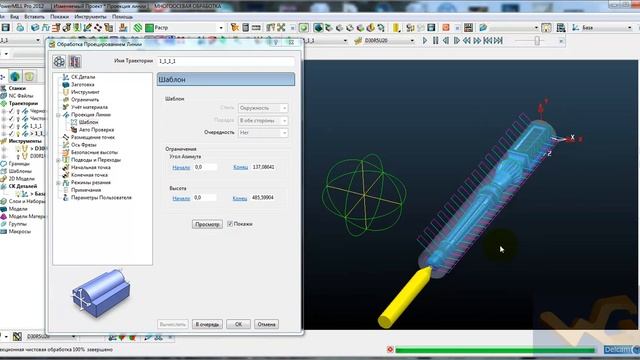Open the Покажи menu
Screen dimensions: 640x360
(x=60, y=17)
